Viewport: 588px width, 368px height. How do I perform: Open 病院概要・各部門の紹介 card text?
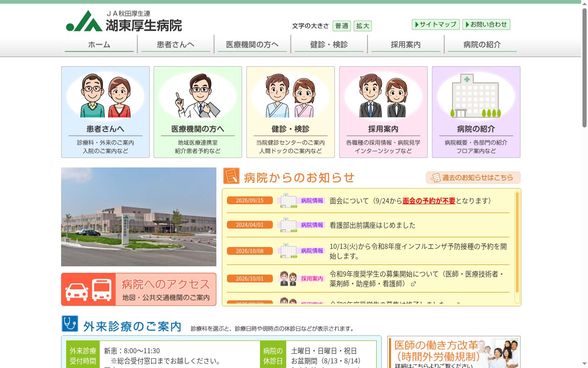[x=476, y=143]
